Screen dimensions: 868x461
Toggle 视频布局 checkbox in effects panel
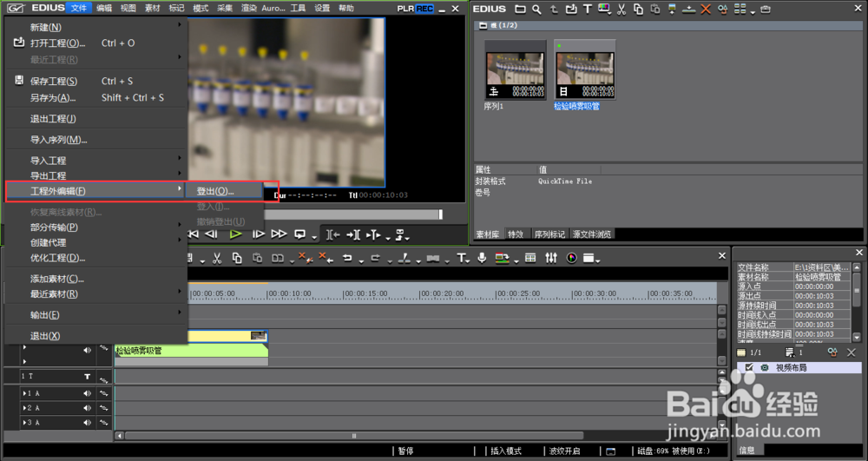pyautogui.click(x=750, y=367)
